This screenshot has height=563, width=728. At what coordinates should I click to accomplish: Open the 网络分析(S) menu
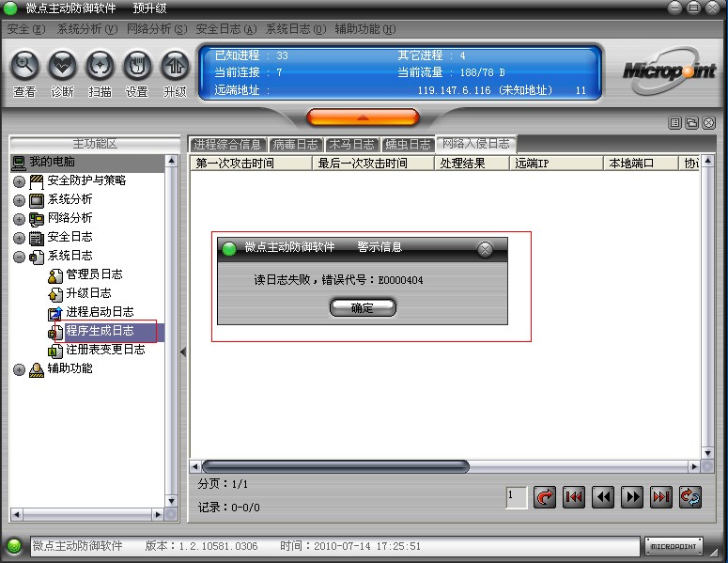click(157, 29)
